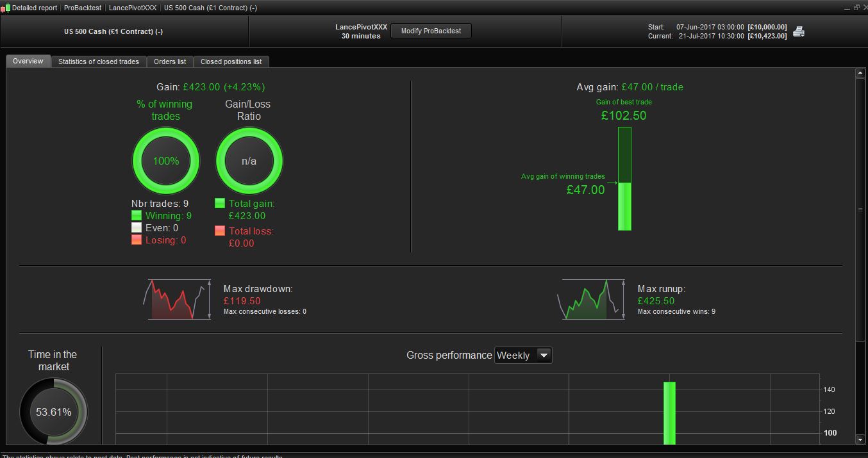
Task: Click the best trade gain bar
Action: tap(624, 179)
